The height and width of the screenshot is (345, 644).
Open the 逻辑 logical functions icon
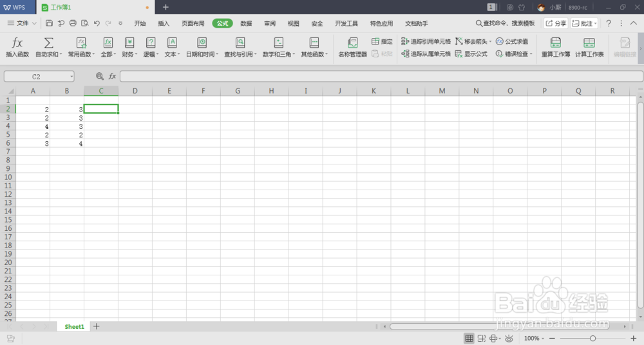click(x=151, y=43)
